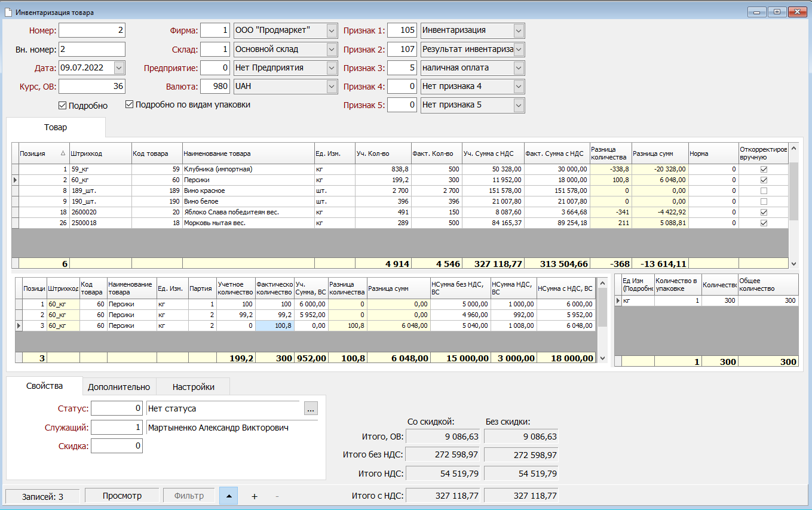
Task: Click the Вн. номер input field
Action: (92, 49)
